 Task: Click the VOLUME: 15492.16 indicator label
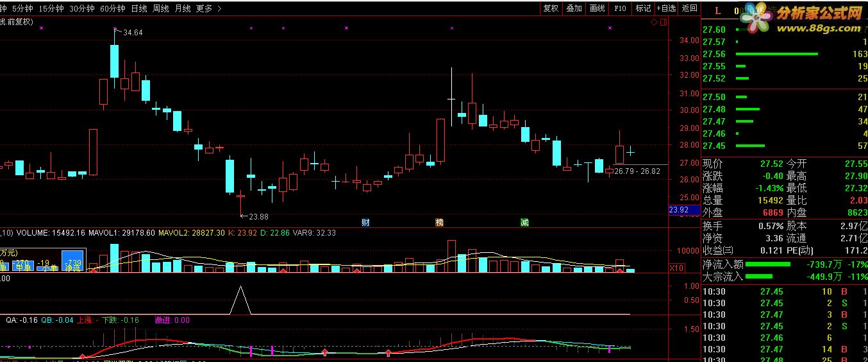51,233
